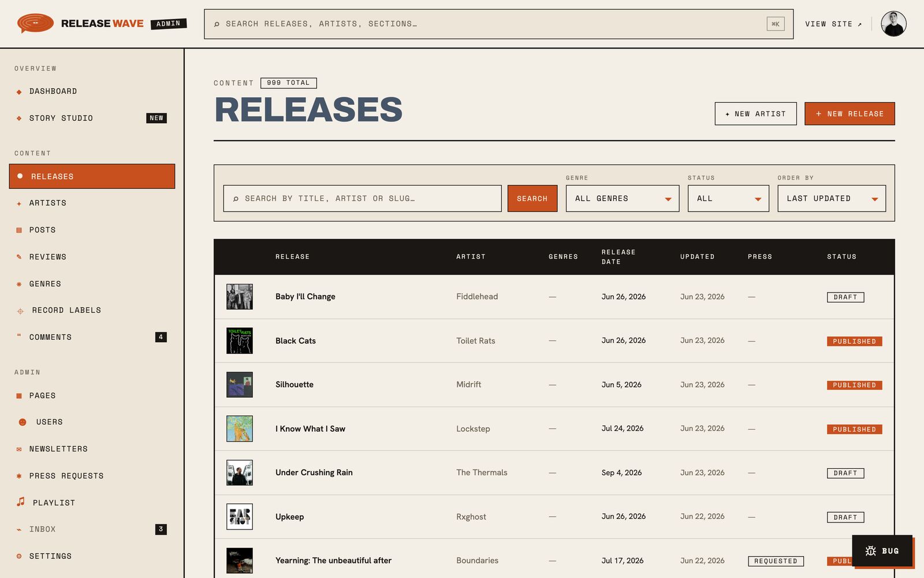Click the Reviews pencil icon
The image size is (924, 578).
tap(19, 257)
